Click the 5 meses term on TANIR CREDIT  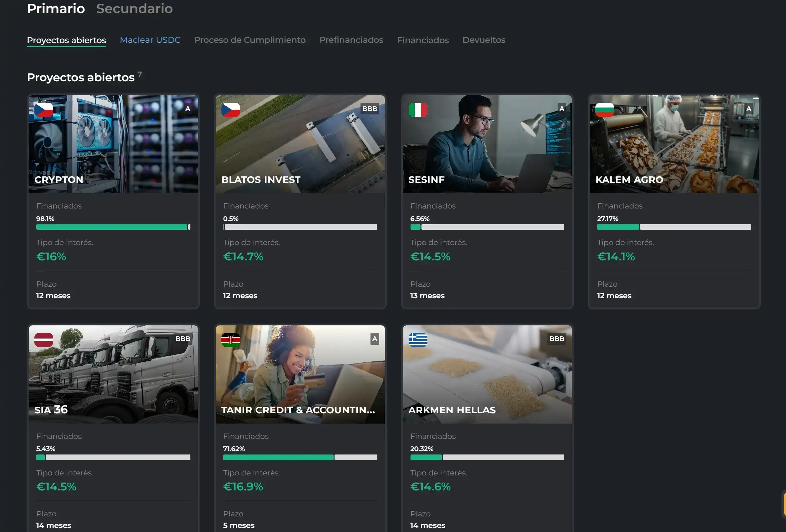click(x=239, y=525)
